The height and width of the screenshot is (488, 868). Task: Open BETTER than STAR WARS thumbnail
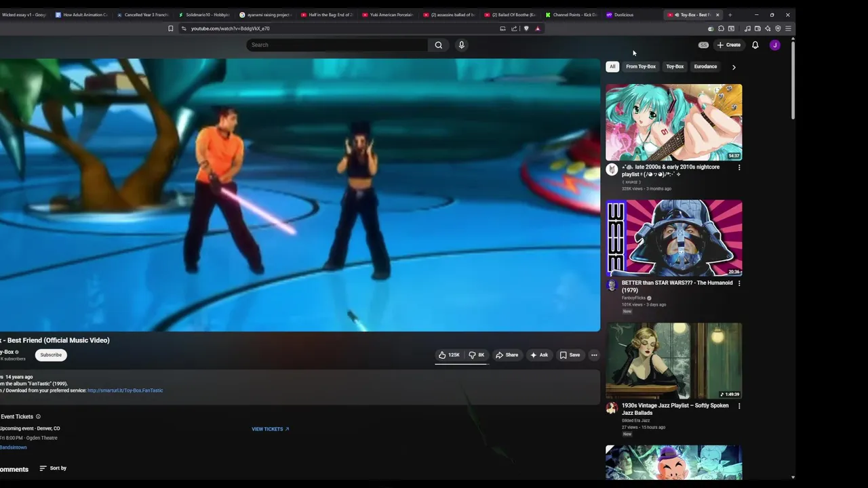[673, 238]
